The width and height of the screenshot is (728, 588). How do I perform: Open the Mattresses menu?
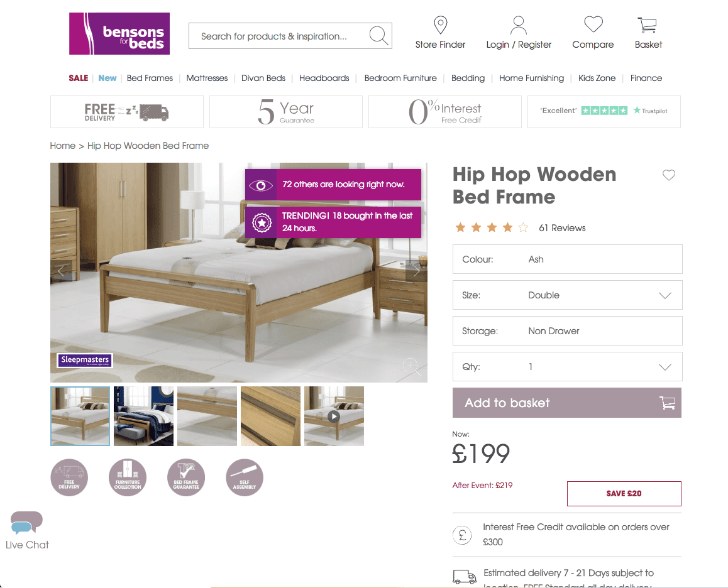click(207, 78)
